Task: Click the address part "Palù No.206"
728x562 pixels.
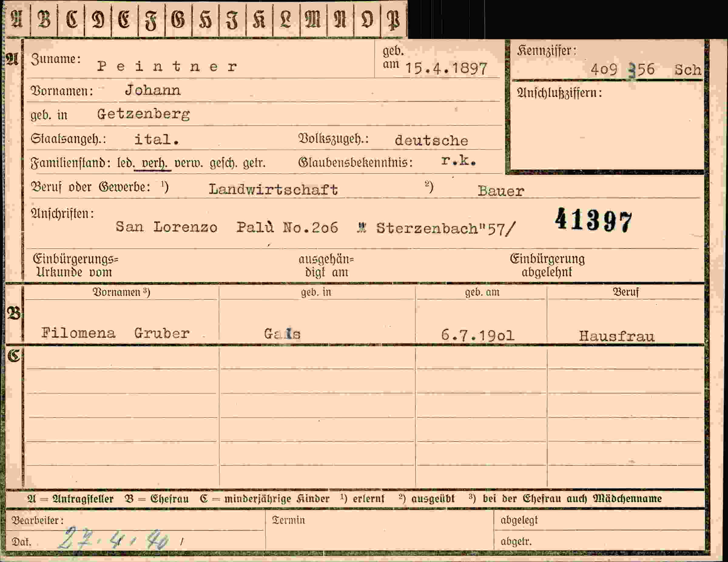Action: 287,227
